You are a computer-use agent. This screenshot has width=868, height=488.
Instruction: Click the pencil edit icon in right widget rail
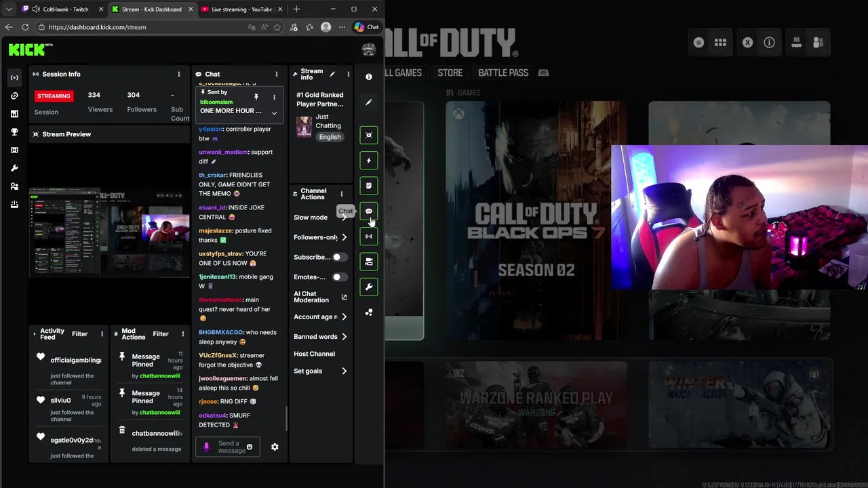click(369, 102)
